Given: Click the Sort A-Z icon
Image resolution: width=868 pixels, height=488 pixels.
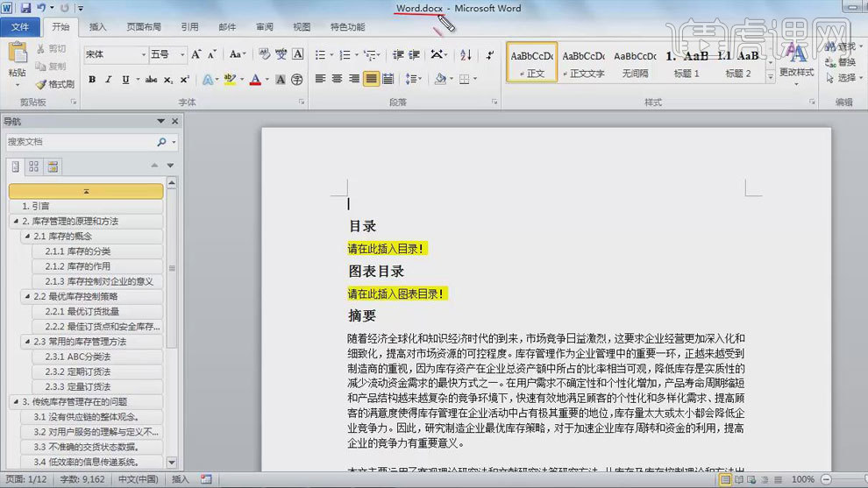Looking at the screenshot, I should coord(466,55).
